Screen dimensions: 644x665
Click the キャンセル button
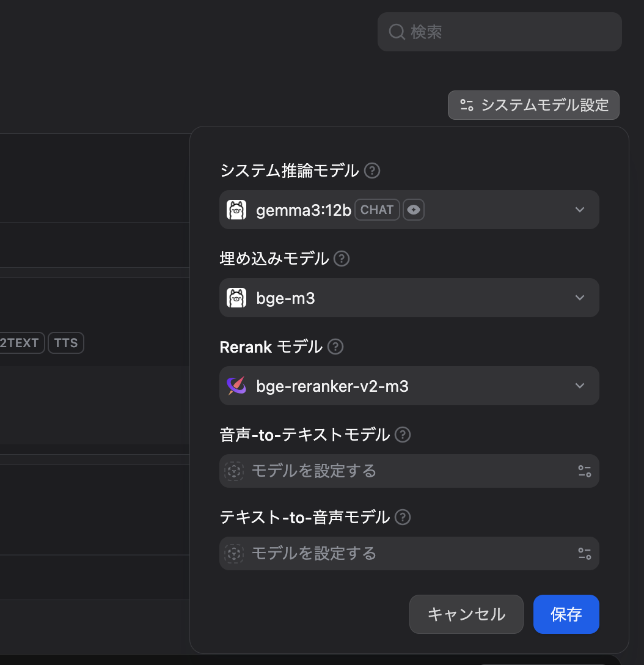[x=466, y=614]
